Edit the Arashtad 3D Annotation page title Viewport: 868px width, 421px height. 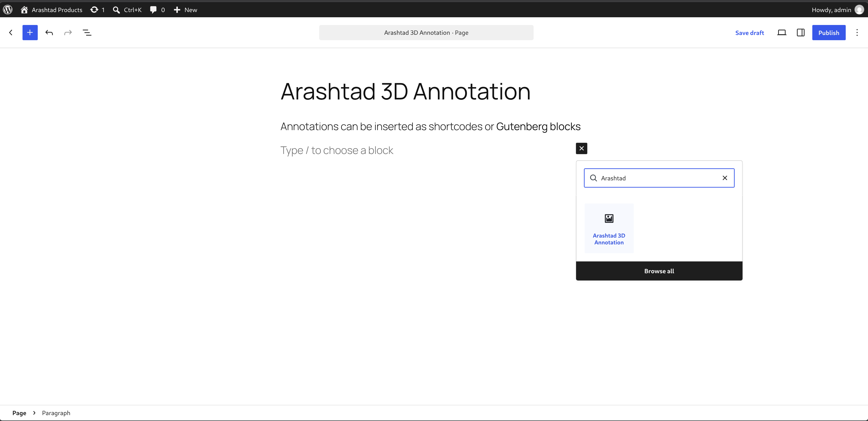tap(405, 91)
